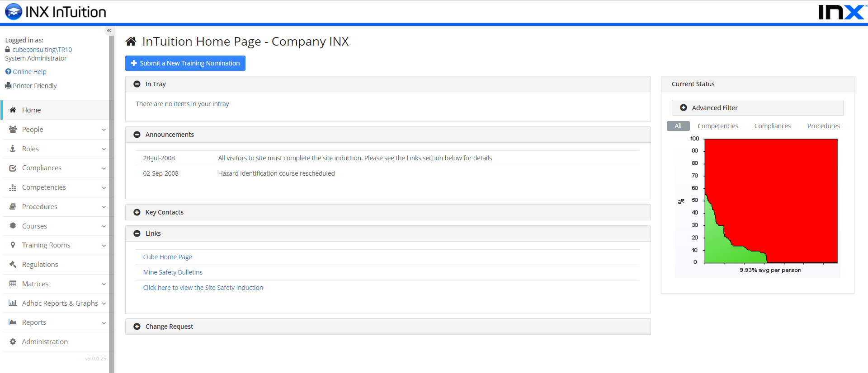This screenshot has width=868, height=373.
Task: Select the All status tab
Action: click(678, 126)
